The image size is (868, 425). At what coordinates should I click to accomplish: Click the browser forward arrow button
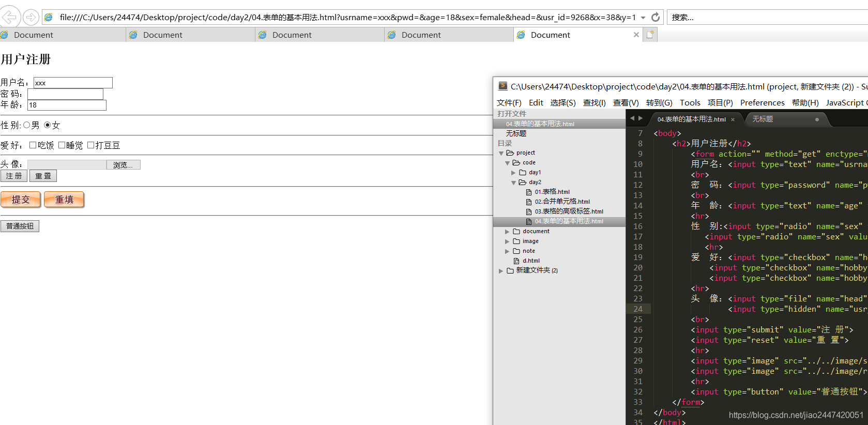[x=31, y=18]
